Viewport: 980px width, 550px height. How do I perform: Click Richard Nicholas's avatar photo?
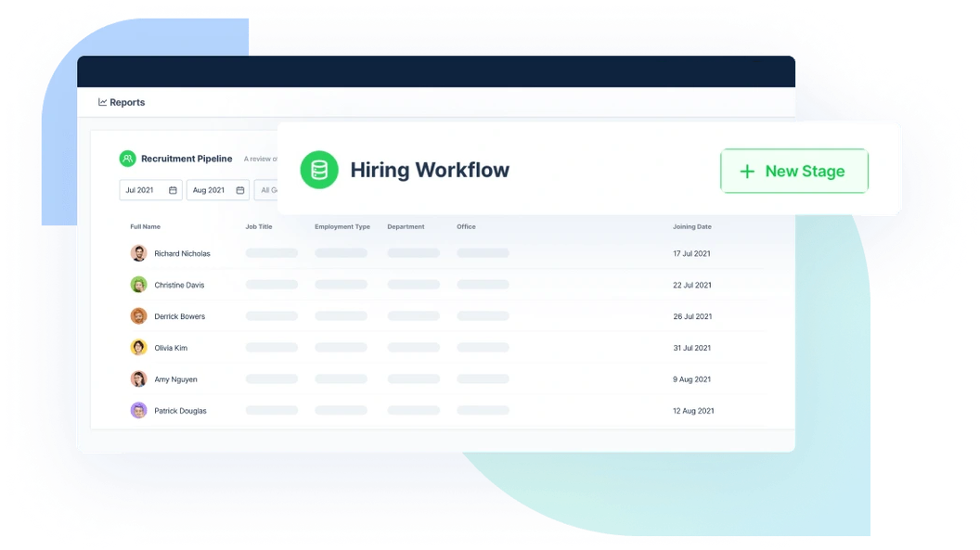point(138,252)
